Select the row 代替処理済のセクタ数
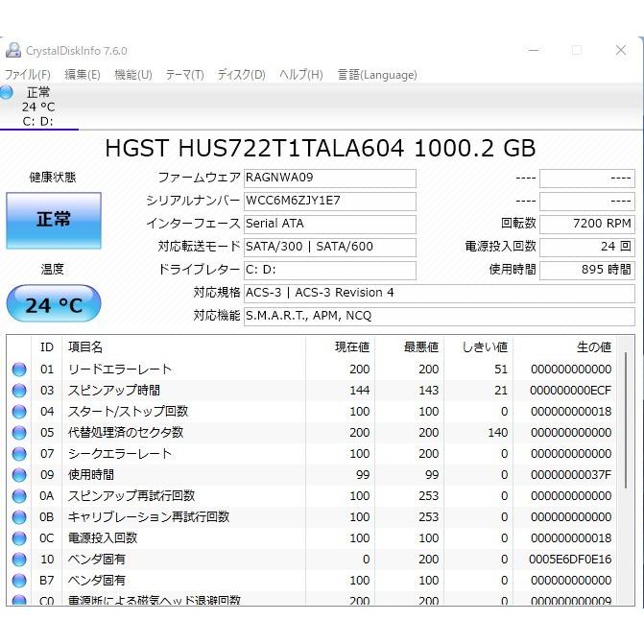Viewport: 644px width, 644px height. [312, 433]
